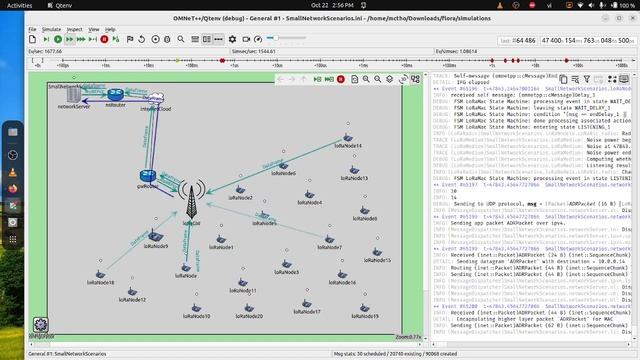Open the VLC cone icon in the dock
Screen dimensions: 640x360
pos(13,172)
